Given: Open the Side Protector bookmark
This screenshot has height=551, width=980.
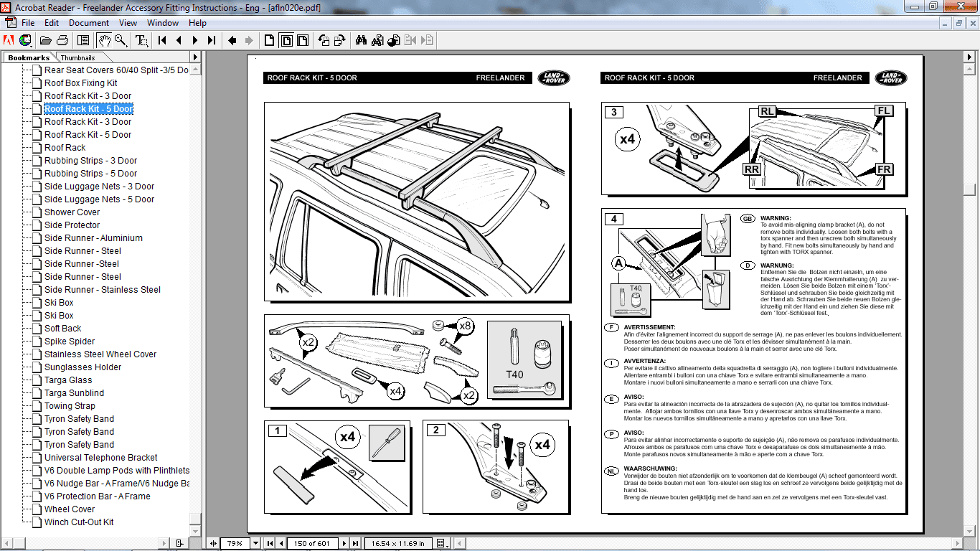Looking at the screenshot, I should (72, 225).
